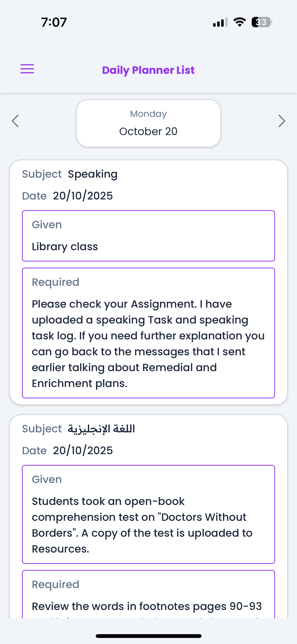Open the hamburger side menu
The height and width of the screenshot is (644, 297).
click(27, 69)
